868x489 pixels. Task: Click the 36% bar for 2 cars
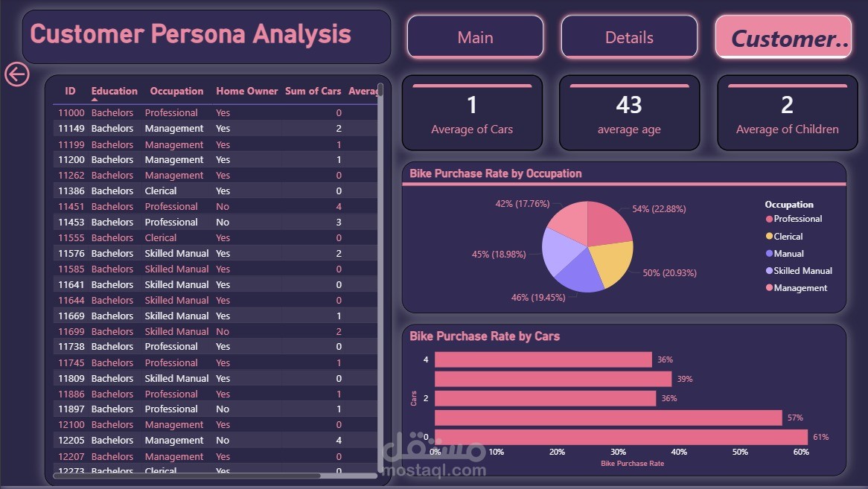[545, 398]
